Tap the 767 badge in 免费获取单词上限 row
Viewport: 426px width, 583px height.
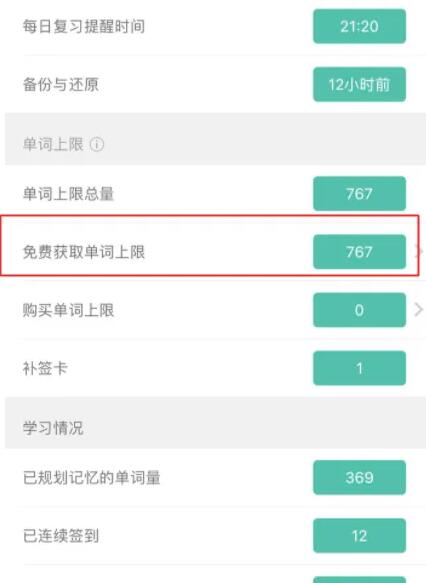click(x=359, y=252)
